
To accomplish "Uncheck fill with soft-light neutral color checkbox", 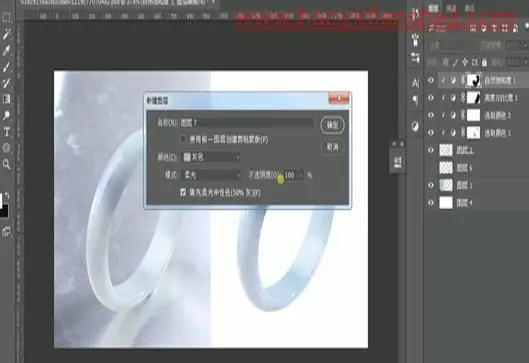I will 183,192.
